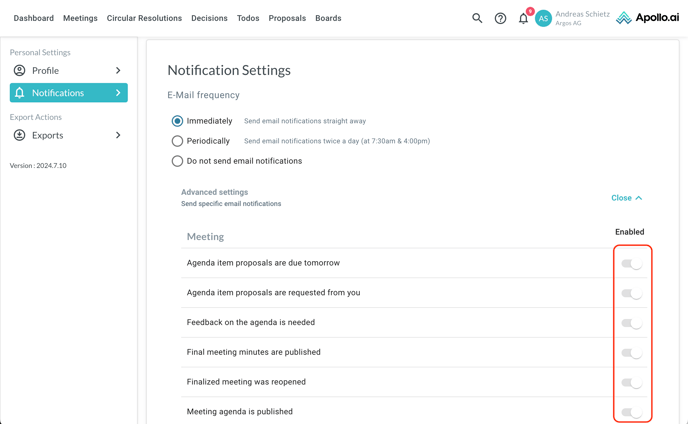Open the notifications bell icon
This screenshot has height=424, width=688.
coord(523,18)
